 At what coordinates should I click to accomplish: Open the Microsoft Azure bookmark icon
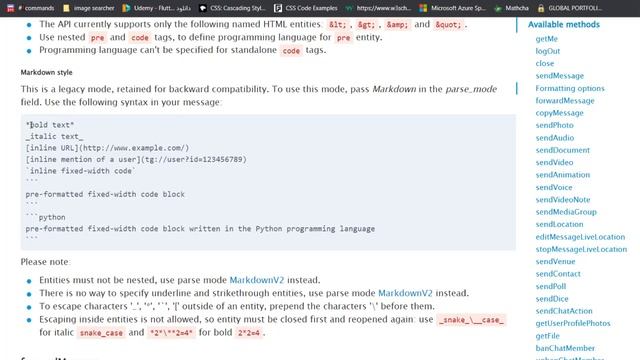[x=423, y=8]
